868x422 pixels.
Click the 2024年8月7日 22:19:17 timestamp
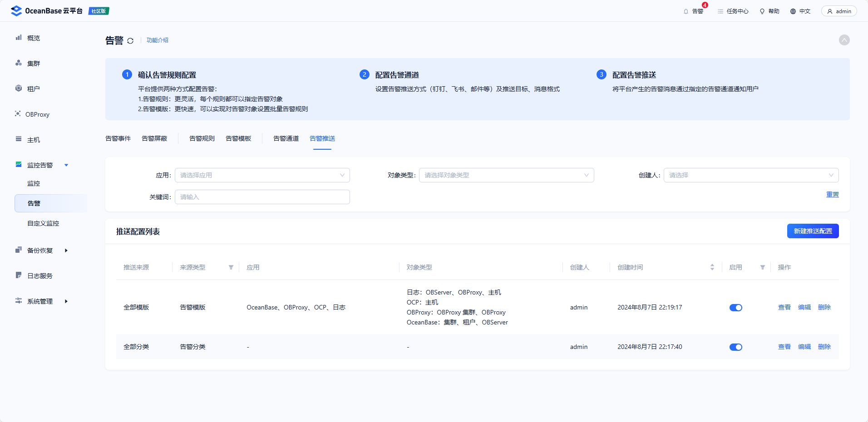(x=650, y=307)
